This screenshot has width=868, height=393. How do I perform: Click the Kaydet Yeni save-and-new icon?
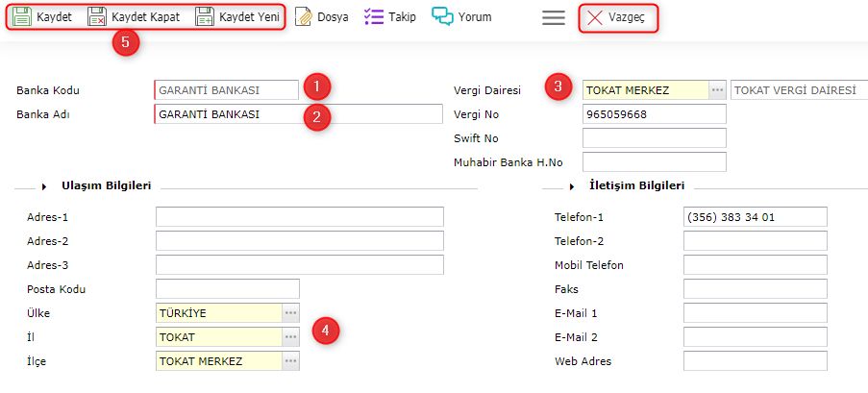(x=205, y=17)
